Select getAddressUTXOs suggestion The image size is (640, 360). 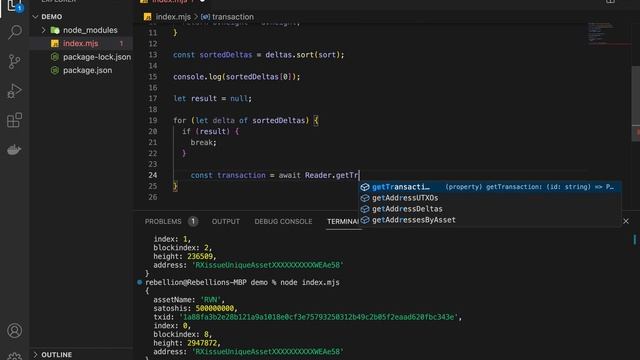coord(490,198)
